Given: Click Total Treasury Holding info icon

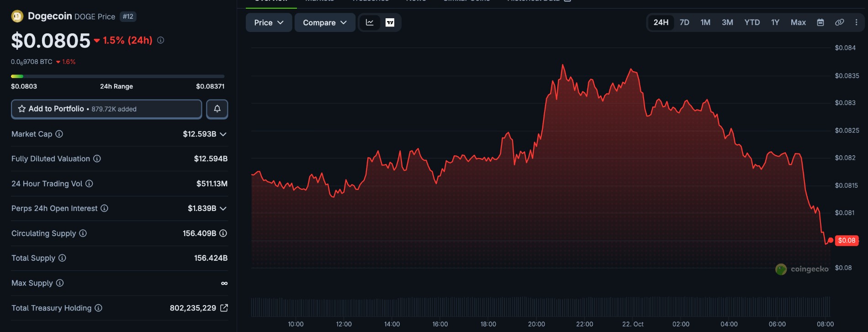Looking at the screenshot, I should pyautogui.click(x=98, y=308).
